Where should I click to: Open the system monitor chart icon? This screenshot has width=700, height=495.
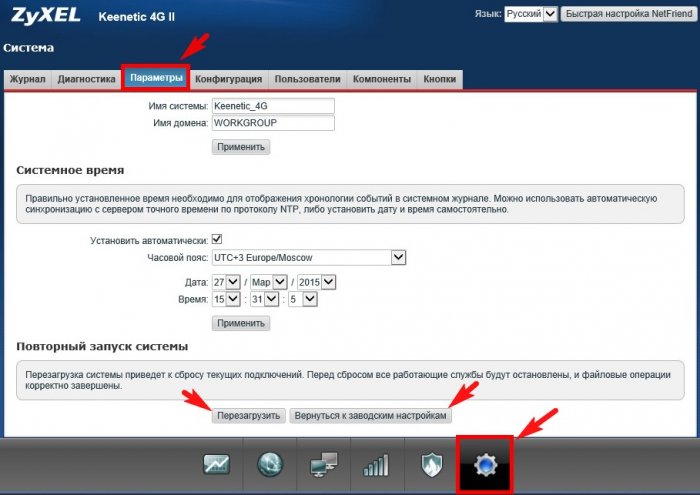point(216,464)
